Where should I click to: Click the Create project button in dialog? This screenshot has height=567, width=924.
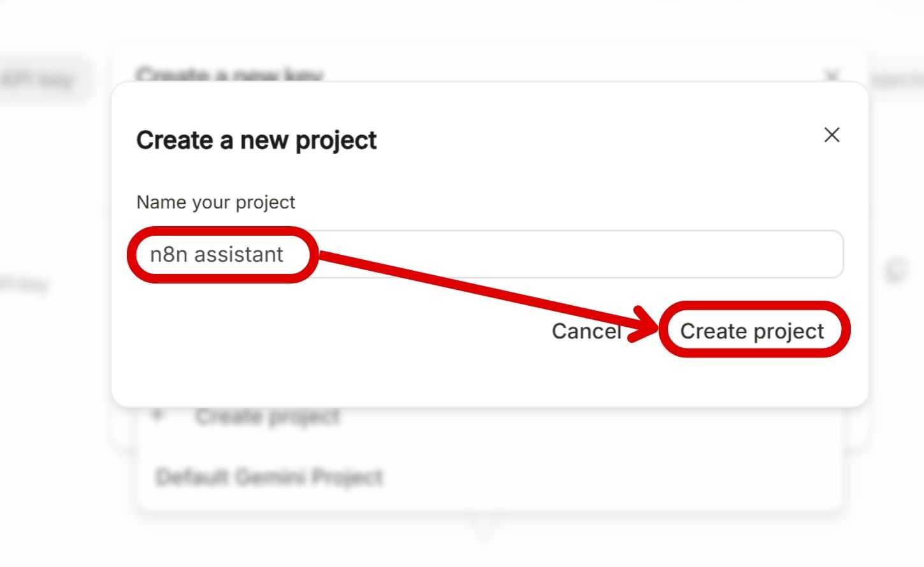click(x=752, y=331)
